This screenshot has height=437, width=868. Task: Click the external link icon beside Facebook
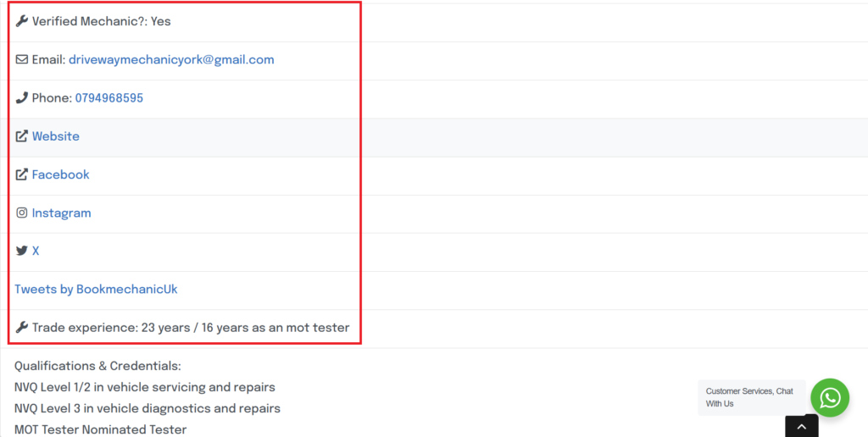22,174
